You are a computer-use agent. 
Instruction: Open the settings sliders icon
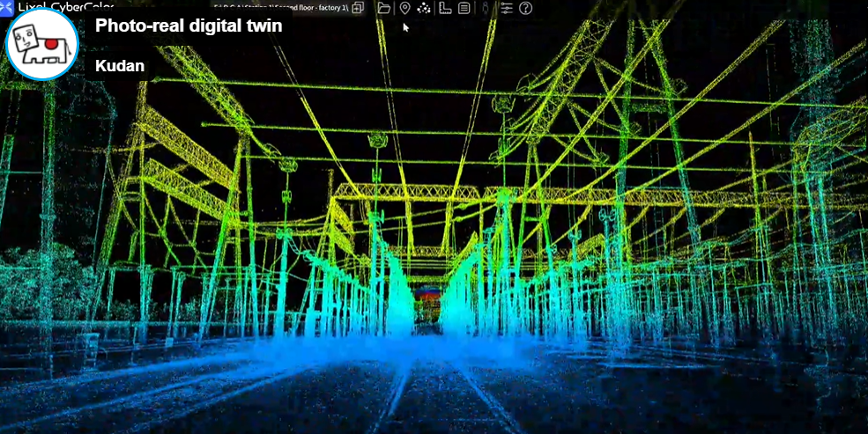(x=506, y=8)
